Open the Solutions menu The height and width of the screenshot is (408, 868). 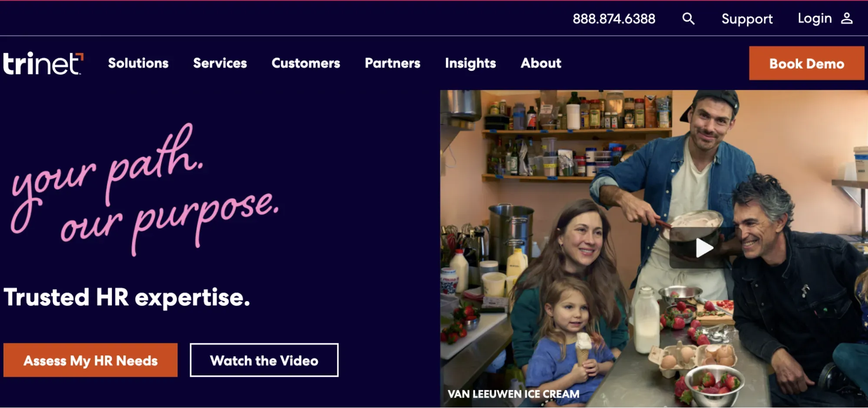138,63
